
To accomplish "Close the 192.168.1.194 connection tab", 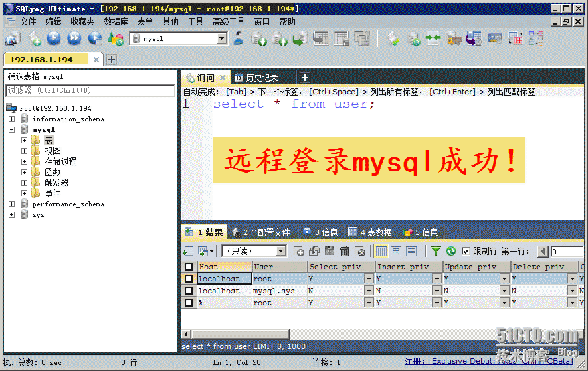I will pyautogui.click(x=96, y=60).
